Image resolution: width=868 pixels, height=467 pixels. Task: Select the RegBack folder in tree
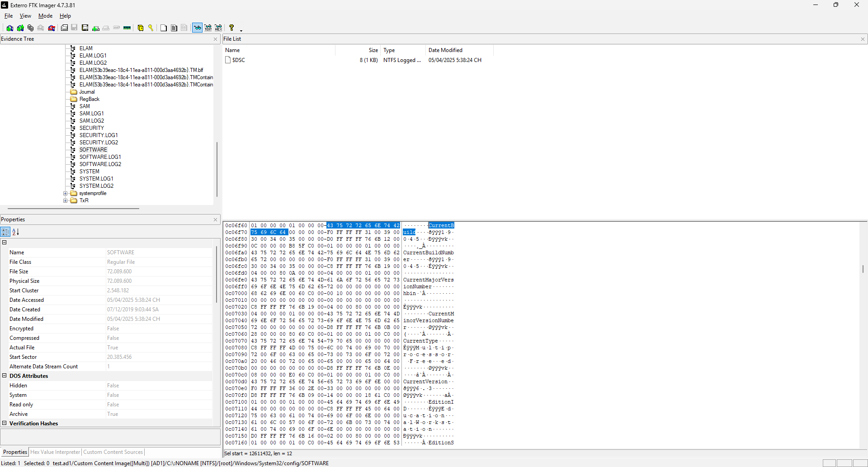[89, 99]
